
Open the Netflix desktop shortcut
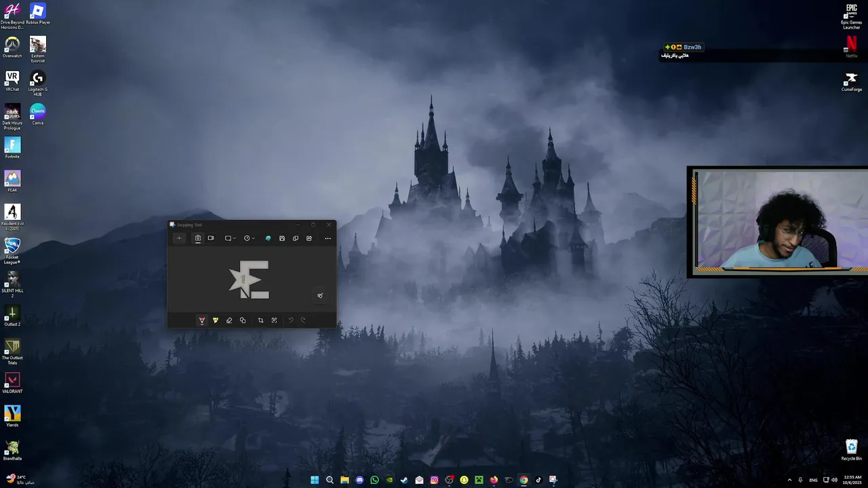(x=852, y=47)
